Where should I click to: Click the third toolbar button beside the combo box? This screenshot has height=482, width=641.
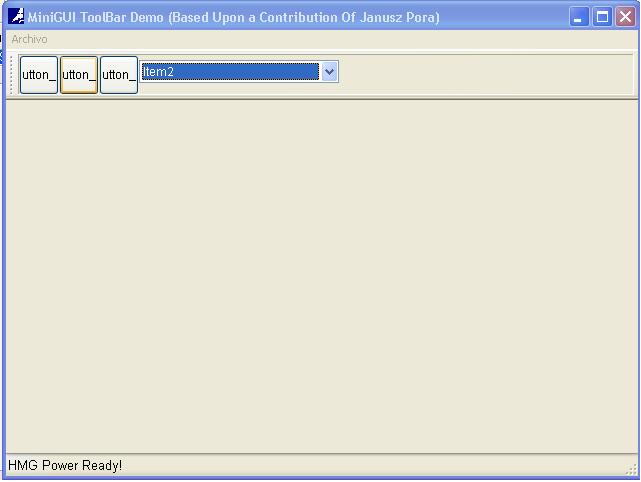pos(119,75)
